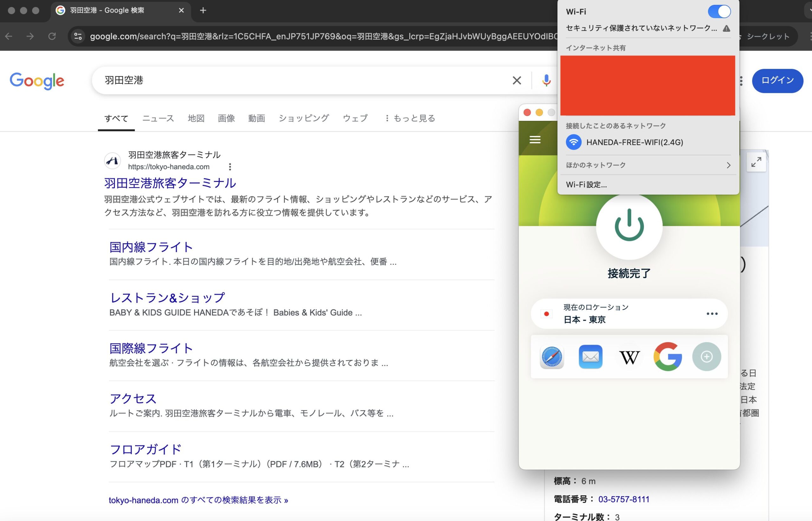Screen dimensions: 812x521
Task: Open 羽田空港旅客ターミナル result title
Action: pos(170,183)
